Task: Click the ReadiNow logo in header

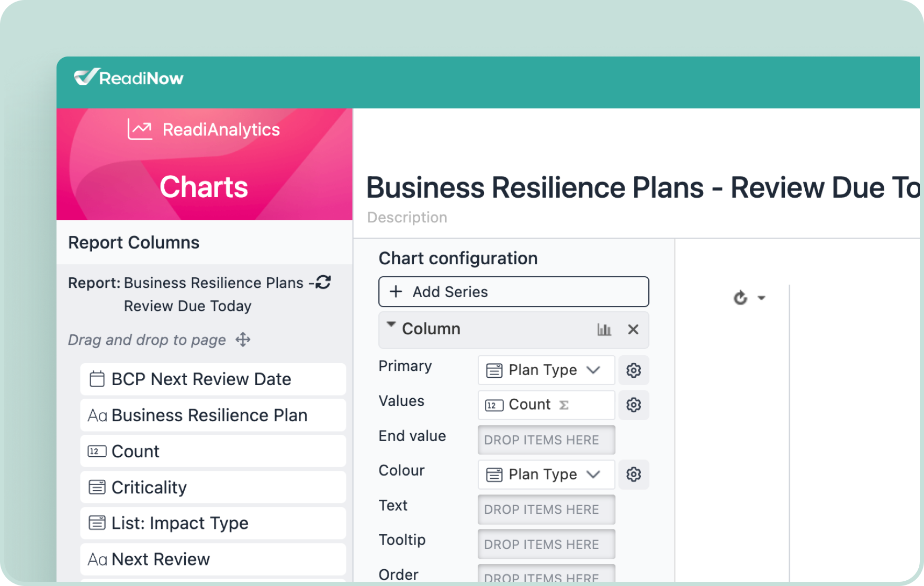Action: pyautogui.click(x=129, y=78)
